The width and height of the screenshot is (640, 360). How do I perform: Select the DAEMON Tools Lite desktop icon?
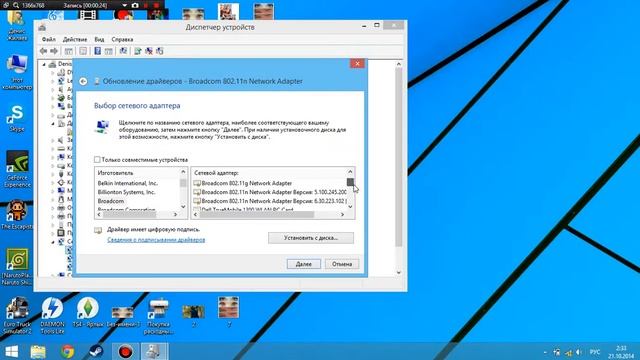click(x=52, y=316)
